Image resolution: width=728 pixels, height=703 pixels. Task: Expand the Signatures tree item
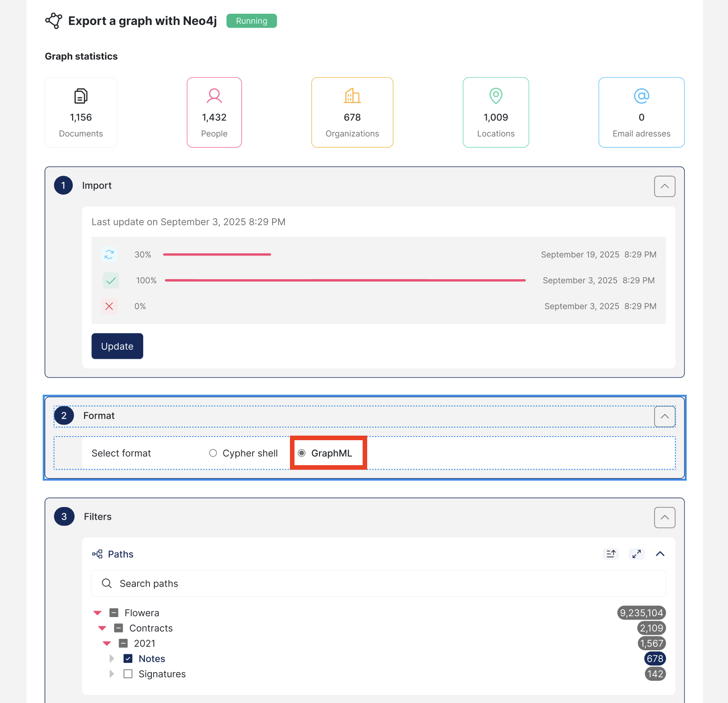(x=112, y=674)
